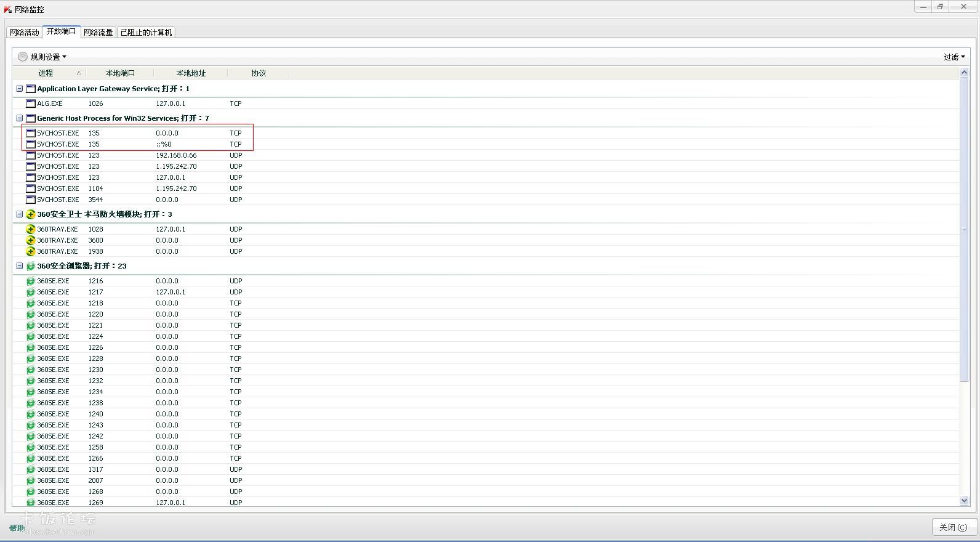
Task: Click the scrollbar down arrow
Action: click(x=965, y=501)
